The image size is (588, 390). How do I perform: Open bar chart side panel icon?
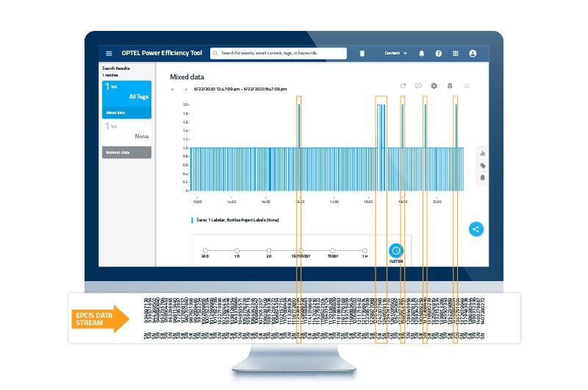pyautogui.click(x=483, y=153)
